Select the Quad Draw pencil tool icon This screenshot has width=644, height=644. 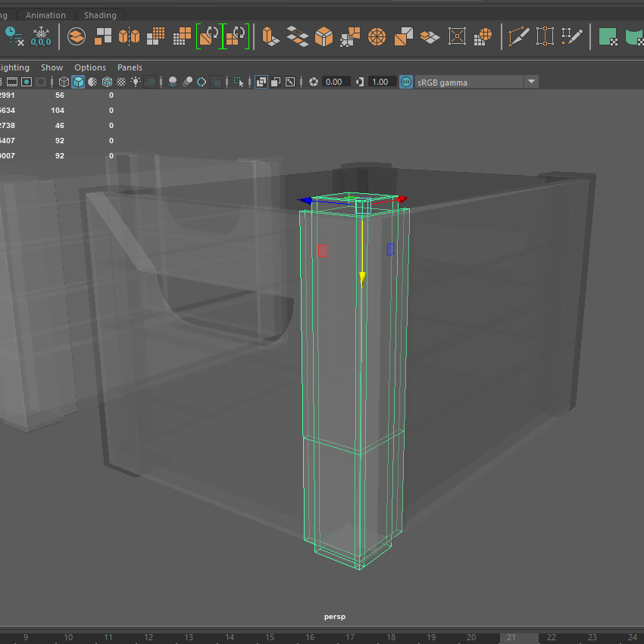point(573,36)
